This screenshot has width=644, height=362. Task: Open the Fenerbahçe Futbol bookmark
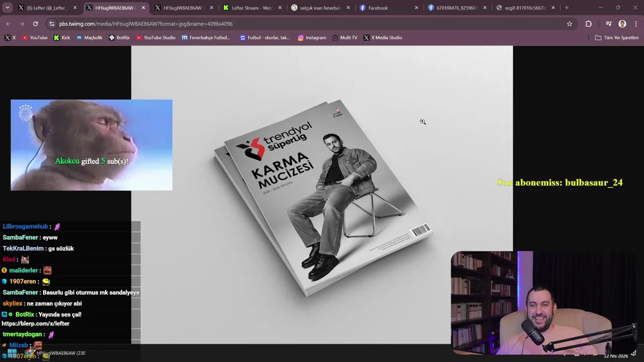206,38
